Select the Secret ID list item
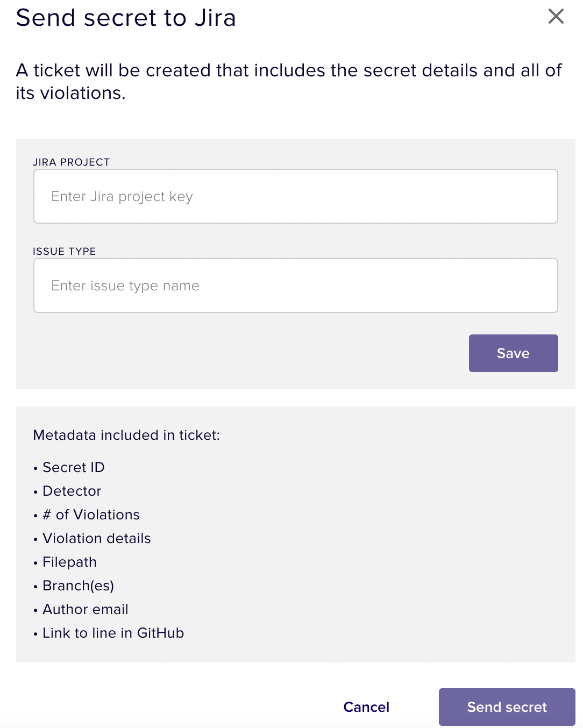The width and height of the screenshot is (583, 728). coord(74,467)
